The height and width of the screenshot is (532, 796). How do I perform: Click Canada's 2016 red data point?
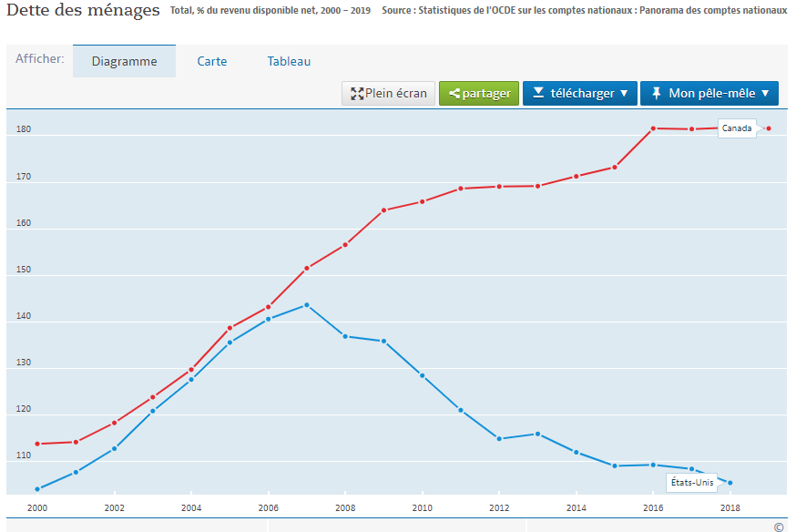point(653,128)
